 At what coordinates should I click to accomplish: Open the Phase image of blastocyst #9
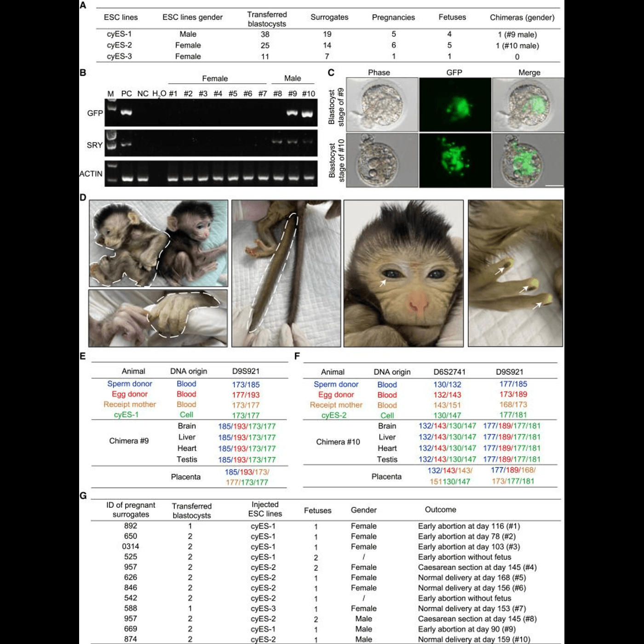[x=382, y=104]
